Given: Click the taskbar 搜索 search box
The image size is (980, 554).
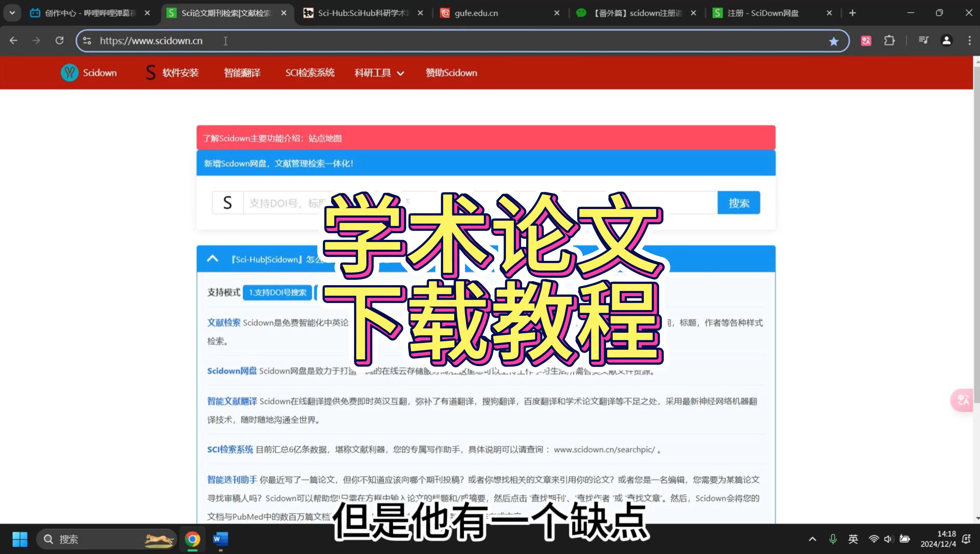Looking at the screenshot, I should point(106,539).
